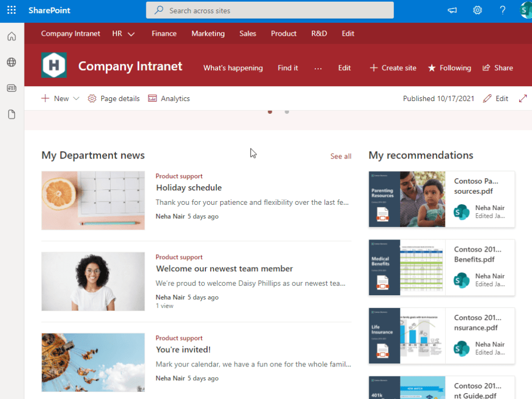Click SharePoint icon beside Benefits.pdf author

(461, 280)
